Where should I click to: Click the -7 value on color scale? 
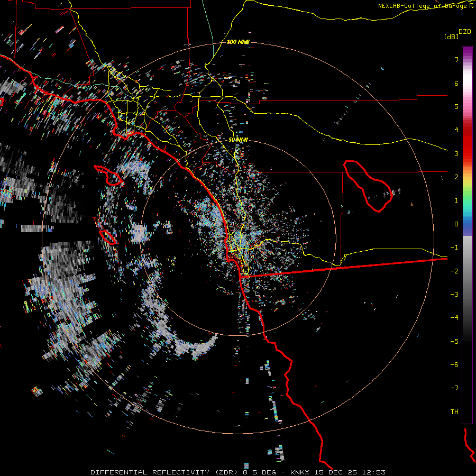pos(454,388)
